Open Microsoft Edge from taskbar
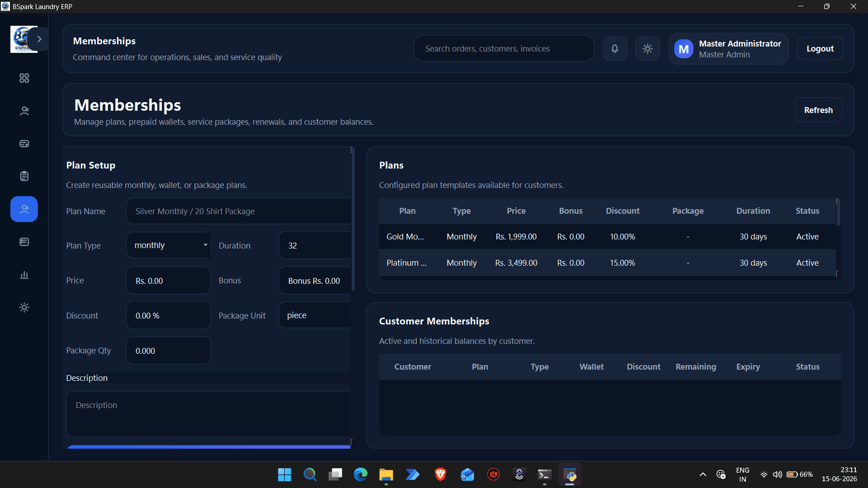Screen dimensions: 868x488 (360, 474)
